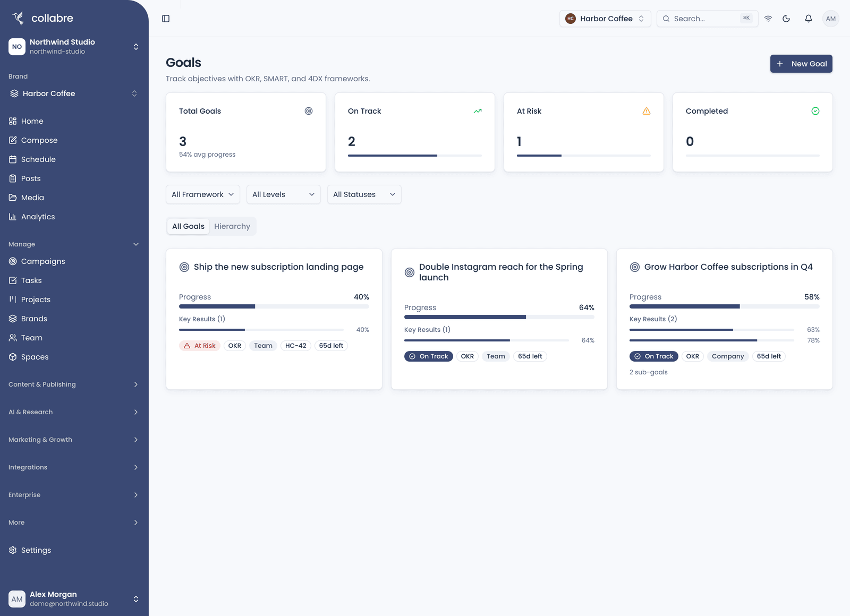Expand the AI & Research section
The image size is (850, 616).
[x=74, y=412]
